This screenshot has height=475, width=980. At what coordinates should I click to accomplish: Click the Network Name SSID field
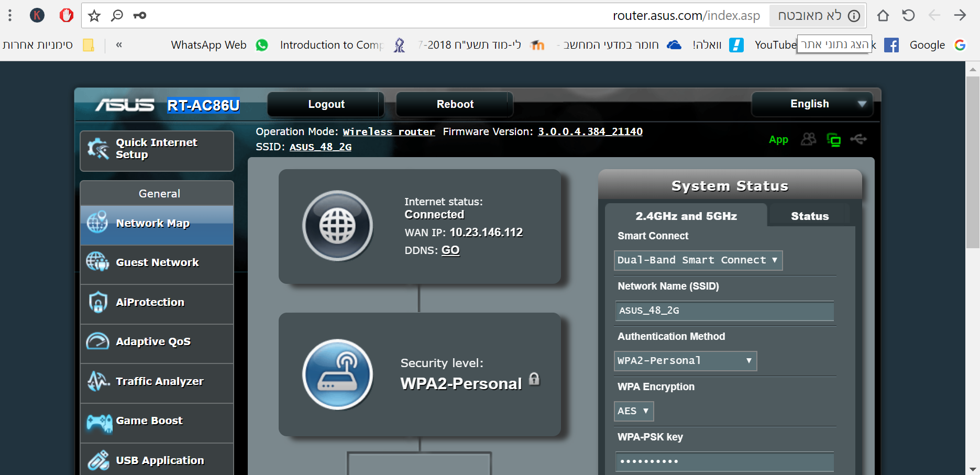[x=724, y=311]
